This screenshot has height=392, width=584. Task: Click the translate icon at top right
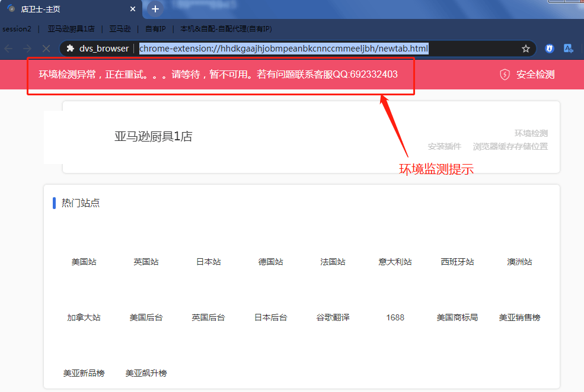tap(569, 49)
